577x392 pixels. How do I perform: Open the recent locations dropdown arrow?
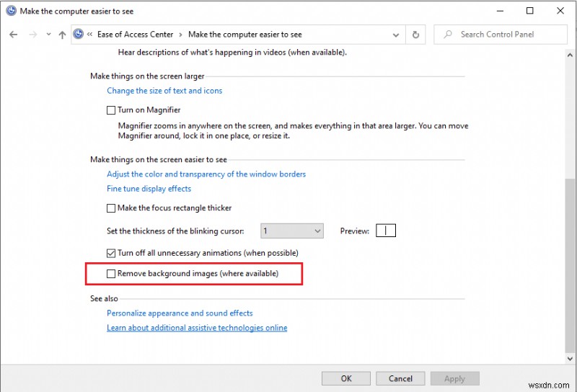pyautogui.click(x=48, y=35)
